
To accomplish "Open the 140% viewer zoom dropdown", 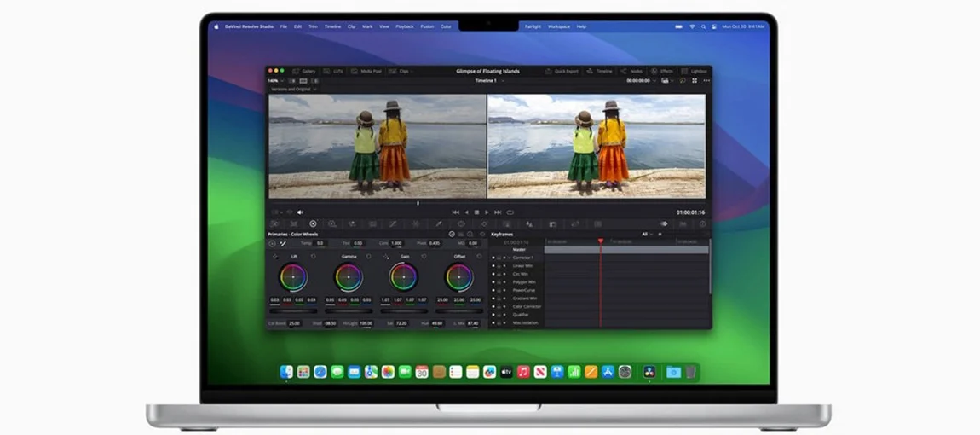I will point(275,80).
